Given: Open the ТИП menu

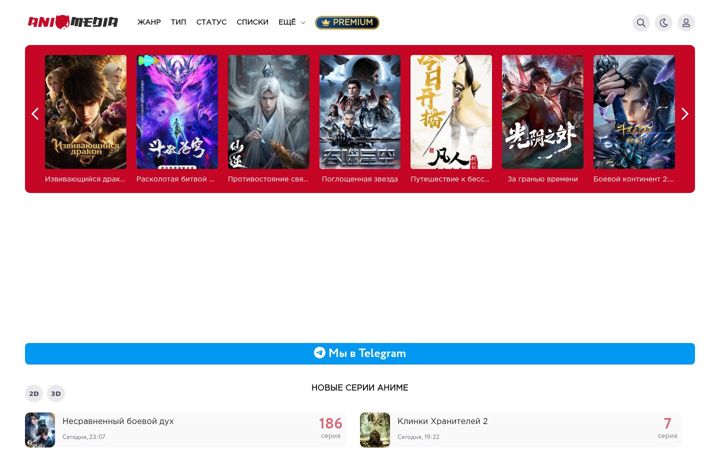Looking at the screenshot, I should pos(179,22).
